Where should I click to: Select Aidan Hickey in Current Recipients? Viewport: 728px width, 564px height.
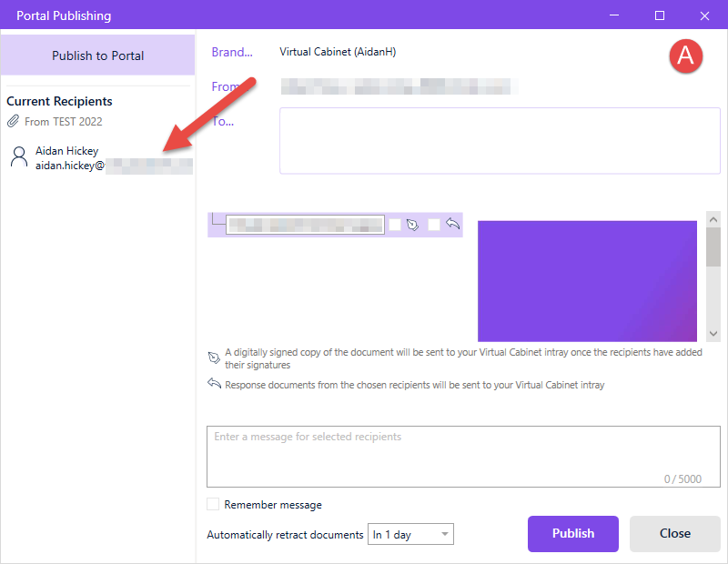pyautogui.click(x=100, y=157)
